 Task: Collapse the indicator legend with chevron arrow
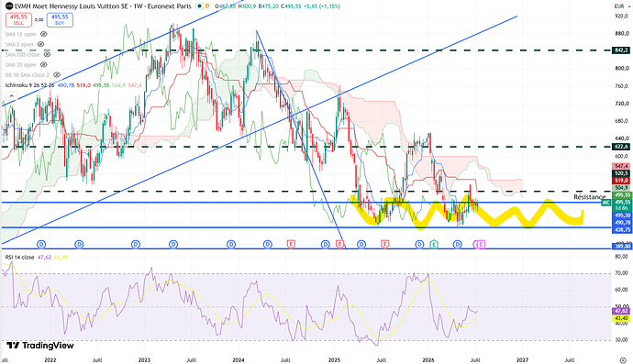(x=11, y=96)
